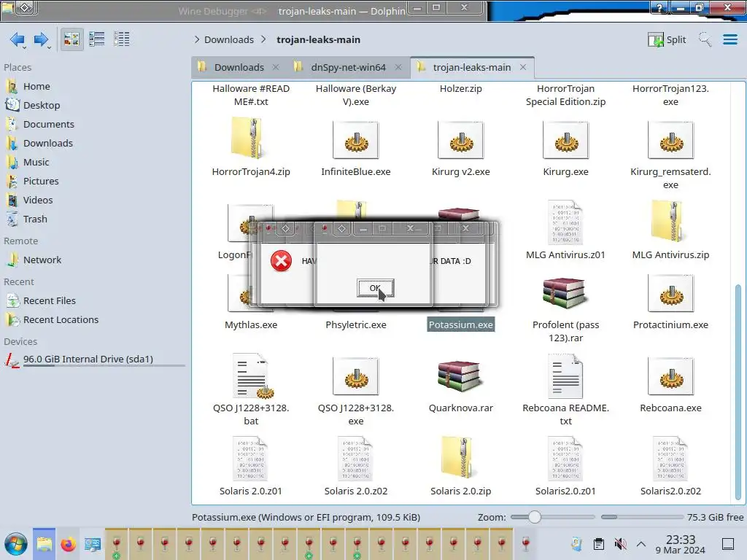Go back with the blue back arrow

pyautogui.click(x=18, y=39)
